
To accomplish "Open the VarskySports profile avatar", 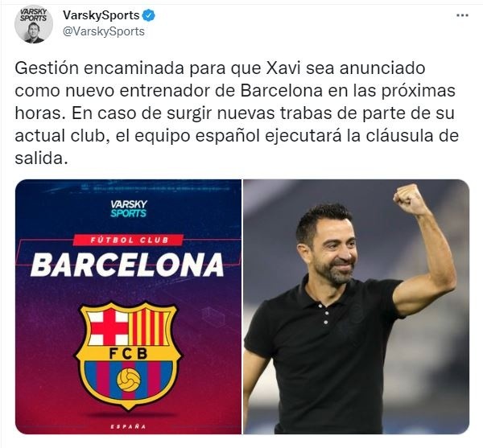I will point(34,24).
